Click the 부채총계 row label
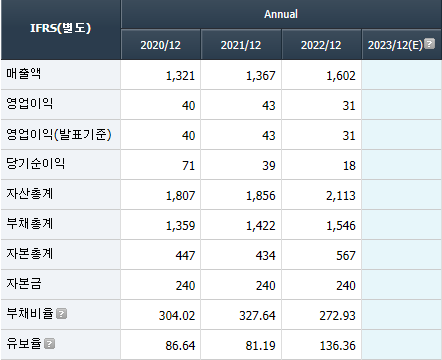The image size is (442, 360). (29, 223)
